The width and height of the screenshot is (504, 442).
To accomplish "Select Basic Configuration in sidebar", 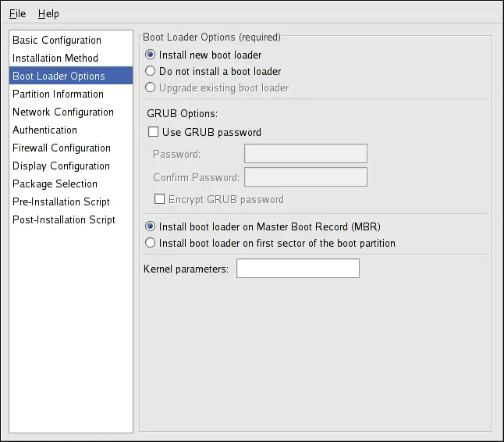I will [x=57, y=40].
